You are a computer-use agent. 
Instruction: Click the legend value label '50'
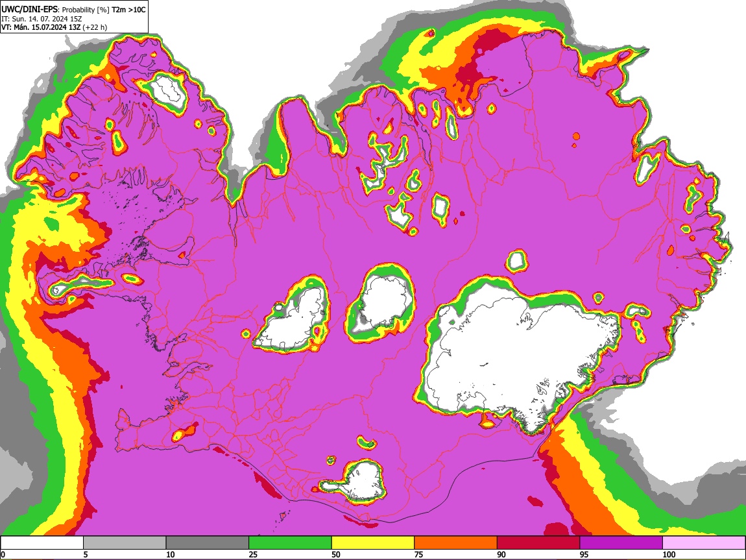[x=336, y=554]
